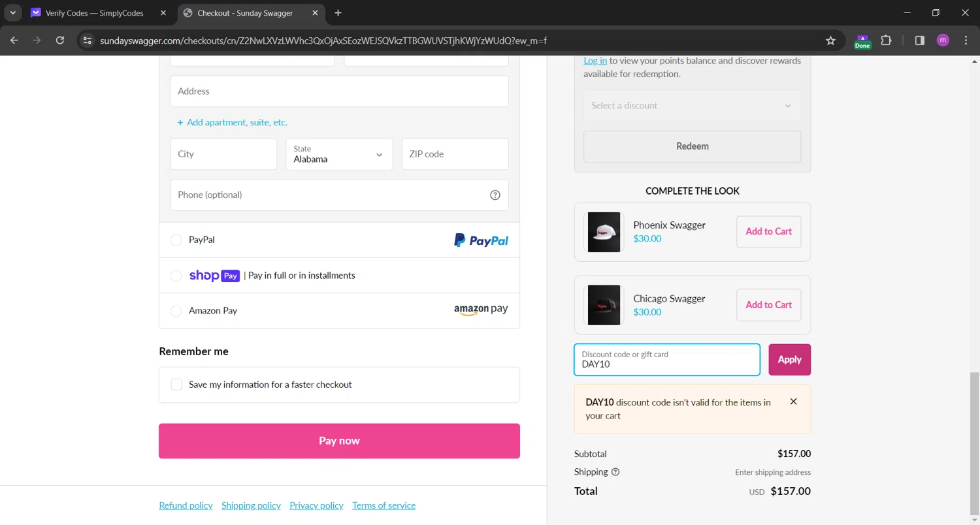Open the tab search dropdown arrow
Image resolution: width=980 pixels, height=525 pixels.
pyautogui.click(x=12, y=13)
